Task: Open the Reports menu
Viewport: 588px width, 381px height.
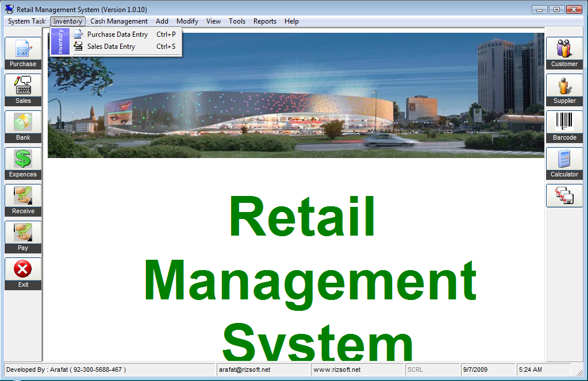Action: click(265, 21)
